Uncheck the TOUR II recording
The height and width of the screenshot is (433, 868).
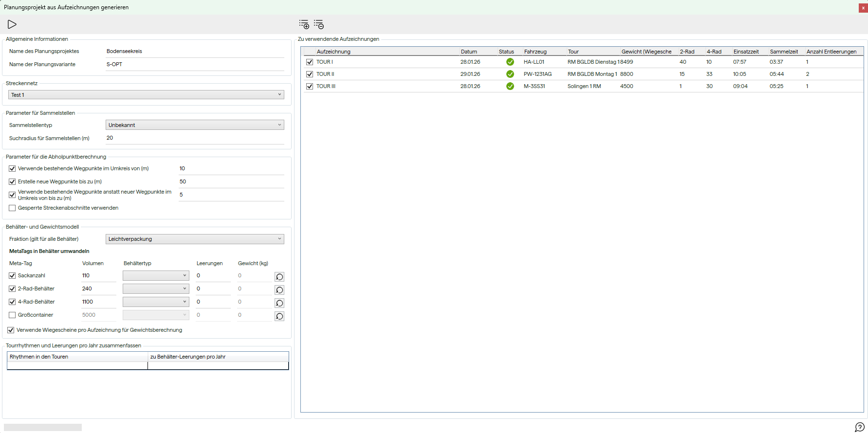(x=310, y=74)
